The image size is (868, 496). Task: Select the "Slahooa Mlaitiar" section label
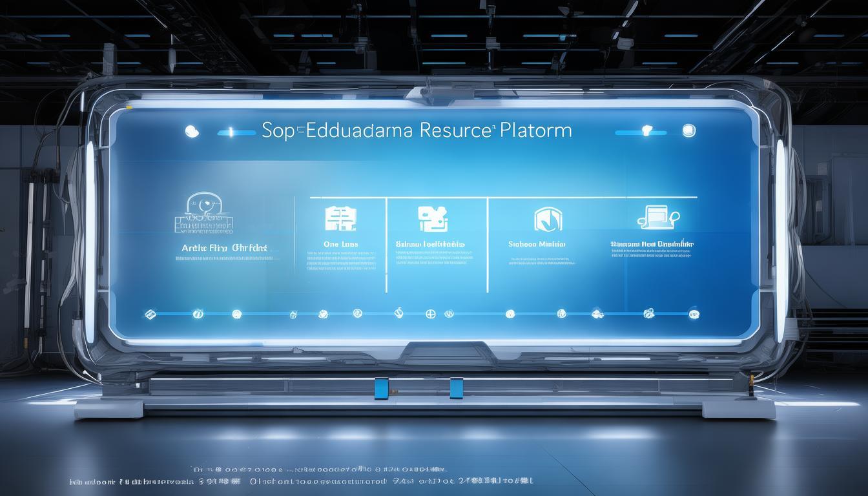pos(537,245)
